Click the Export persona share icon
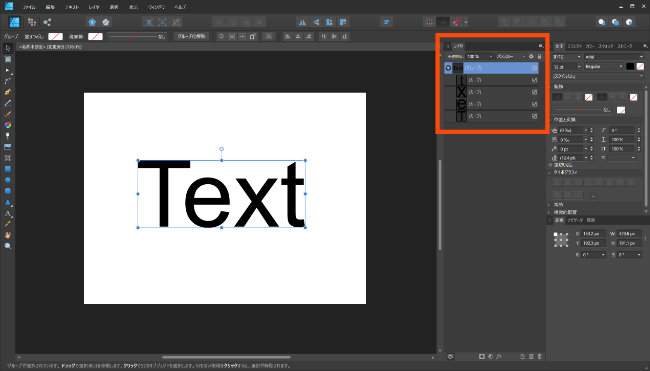The height and width of the screenshot is (371, 650). tap(47, 22)
